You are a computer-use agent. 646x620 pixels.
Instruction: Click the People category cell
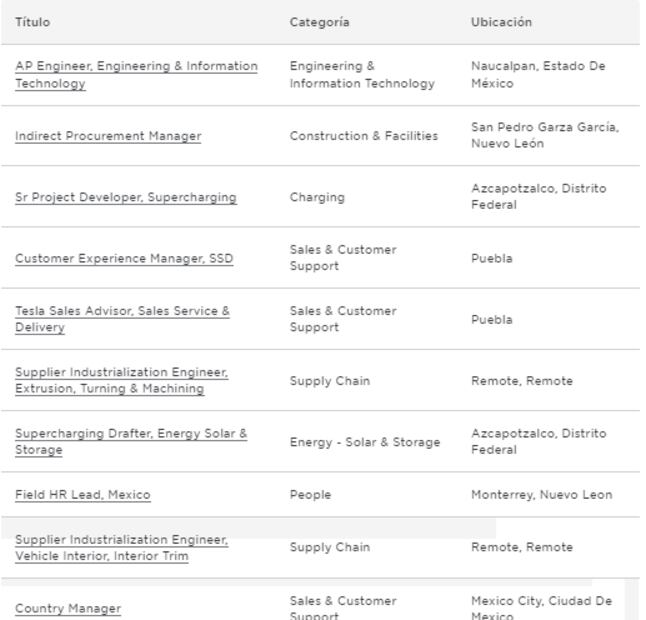point(310,495)
